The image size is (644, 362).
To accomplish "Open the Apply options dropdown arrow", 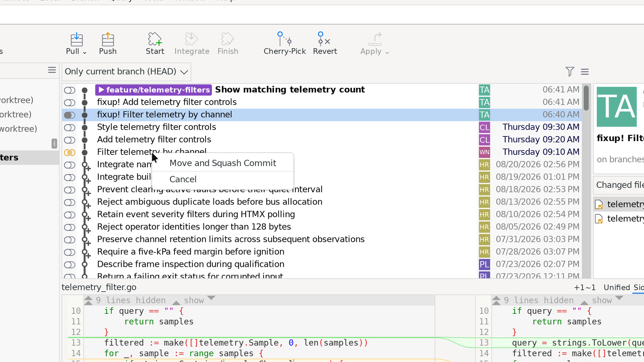I will (x=387, y=53).
